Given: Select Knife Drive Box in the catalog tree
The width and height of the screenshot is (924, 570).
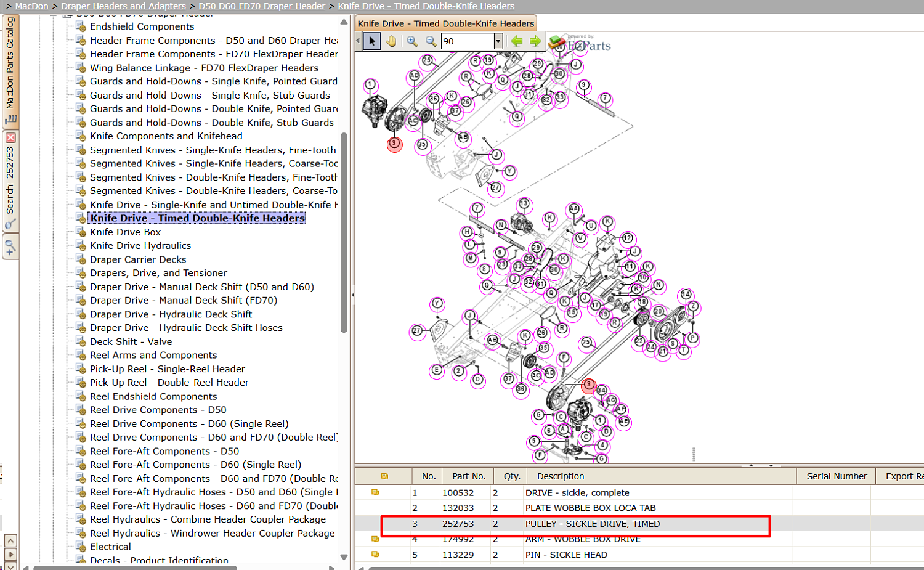Looking at the screenshot, I should click(x=125, y=232).
